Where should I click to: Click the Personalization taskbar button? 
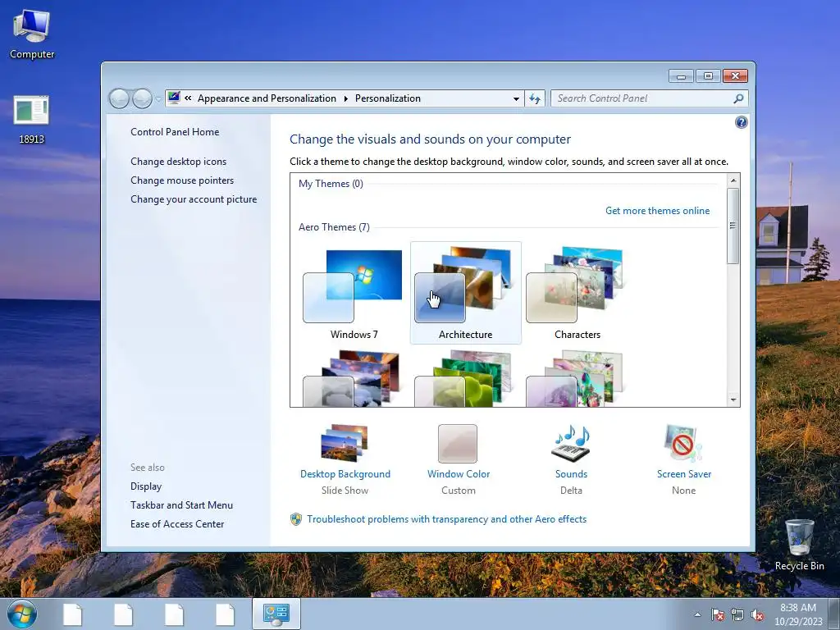coord(276,614)
